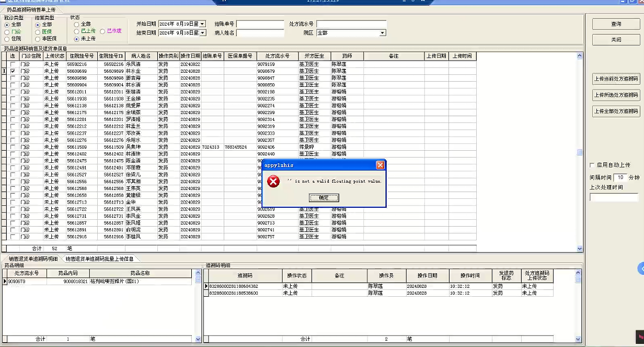
Task: Select 全部 under 状态
Action: [x=77, y=24]
